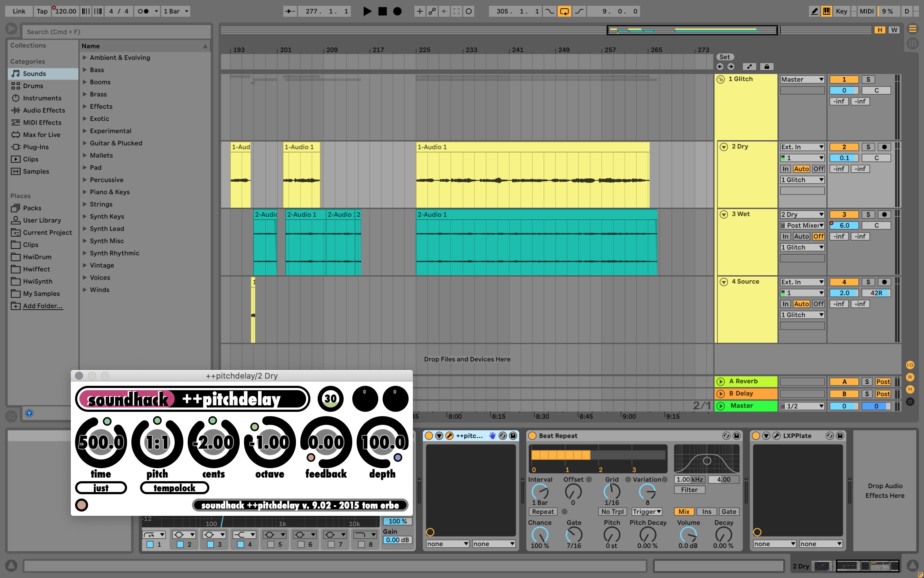Enable Draw Mode pencil icon
This screenshot has height=578, width=924.
coord(814,12)
